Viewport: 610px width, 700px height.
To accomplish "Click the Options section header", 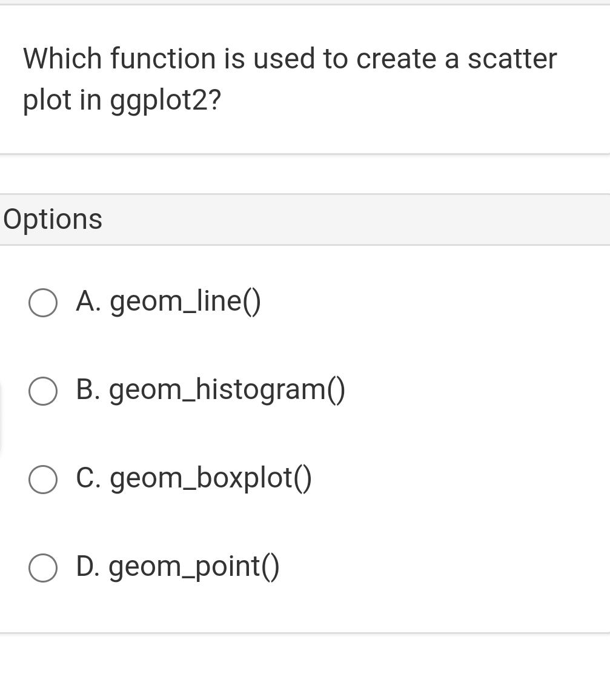I will tap(53, 219).
